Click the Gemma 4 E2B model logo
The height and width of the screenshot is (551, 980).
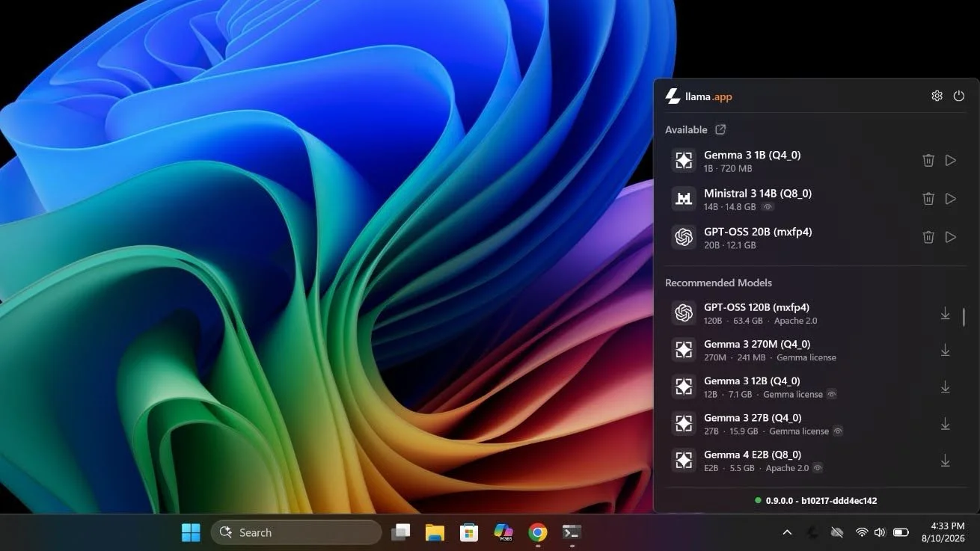pyautogui.click(x=683, y=460)
